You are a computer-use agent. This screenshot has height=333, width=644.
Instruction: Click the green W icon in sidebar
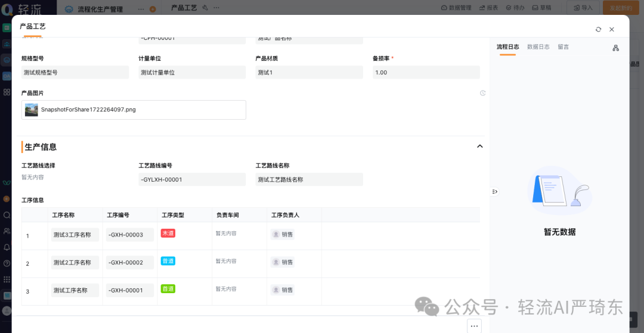tap(7, 182)
